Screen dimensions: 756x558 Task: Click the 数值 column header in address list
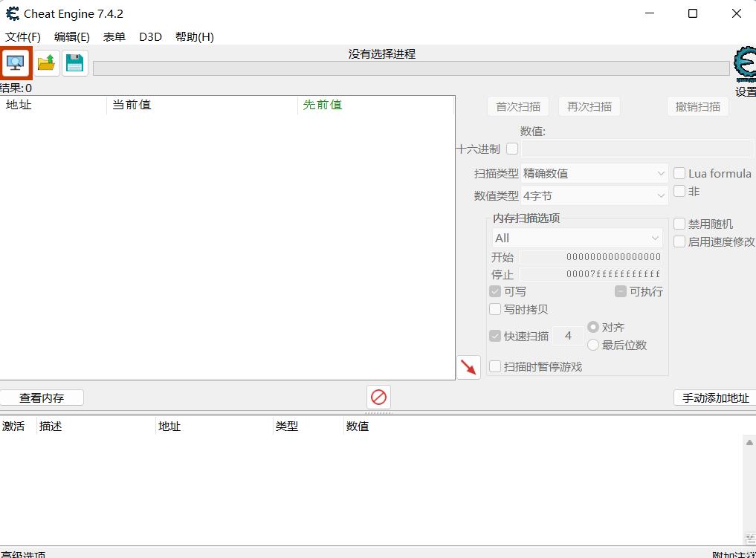358,426
